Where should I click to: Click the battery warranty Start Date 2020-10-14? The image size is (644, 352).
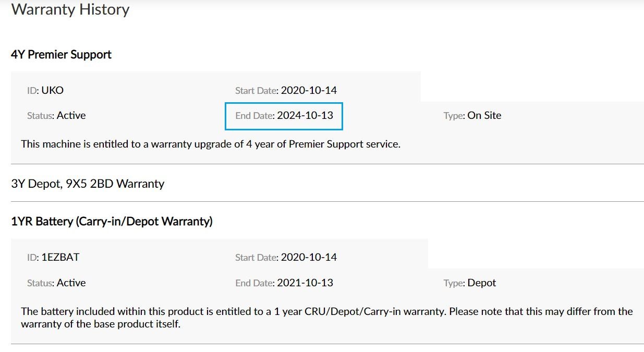click(309, 257)
